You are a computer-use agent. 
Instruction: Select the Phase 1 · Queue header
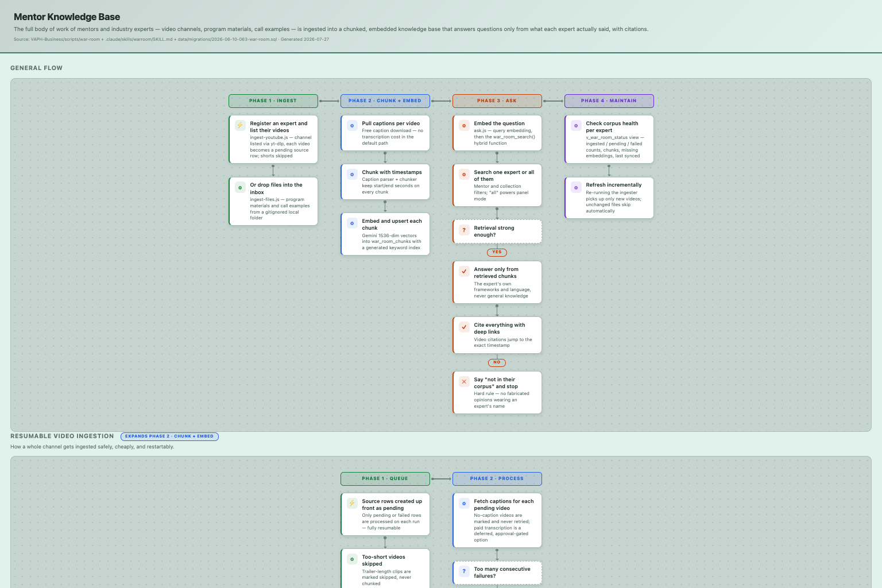385,479
